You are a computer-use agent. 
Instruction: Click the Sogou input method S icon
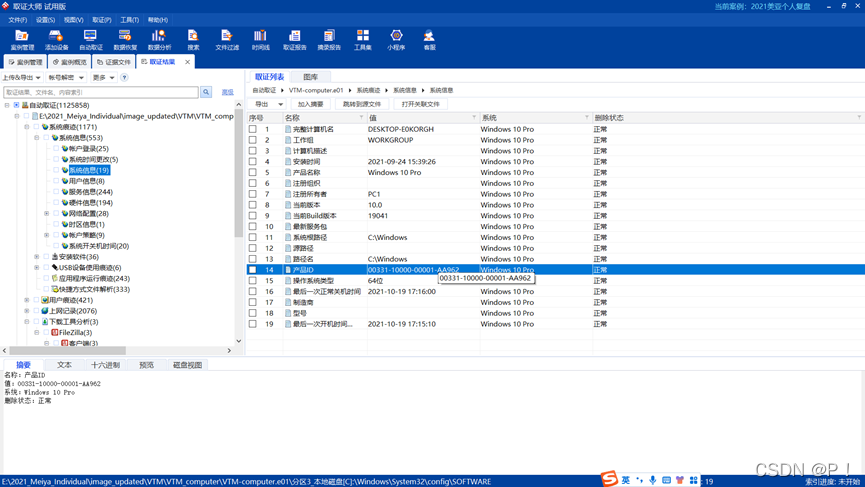(609, 479)
